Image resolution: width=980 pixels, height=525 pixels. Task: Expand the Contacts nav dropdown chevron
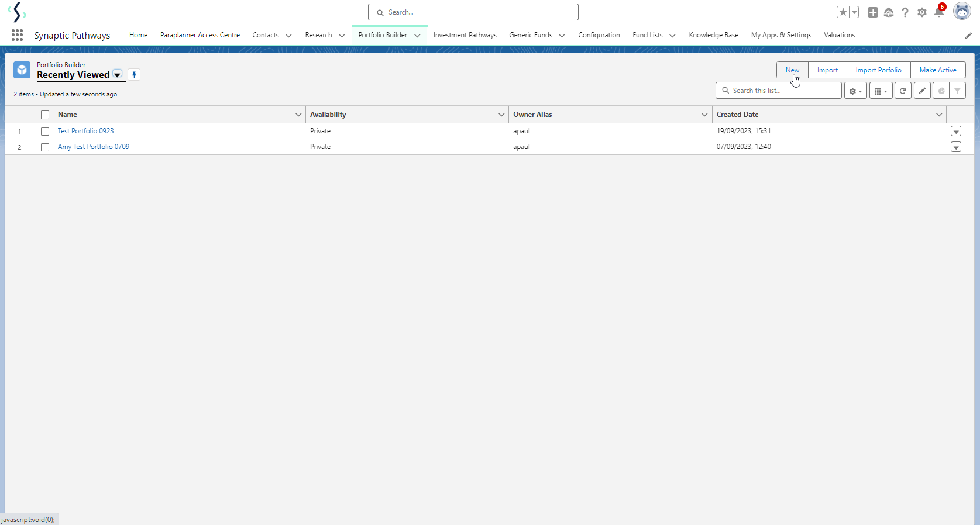pyautogui.click(x=288, y=36)
